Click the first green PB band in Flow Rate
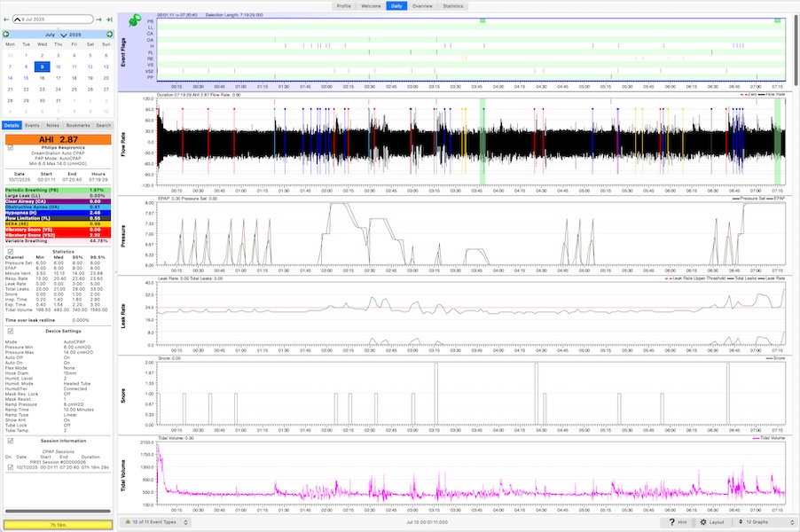This screenshot has width=800, height=532. (482, 141)
